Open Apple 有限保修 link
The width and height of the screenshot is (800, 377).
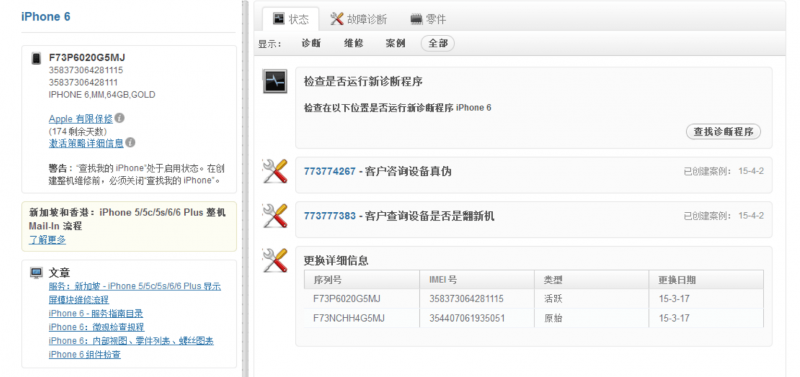[81, 118]
